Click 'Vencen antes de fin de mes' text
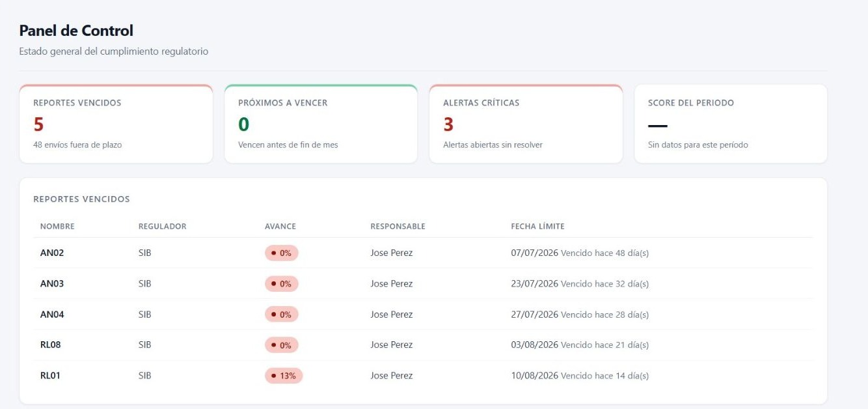The height and width of the screenshot is (409, 868). tap(288, 145)
